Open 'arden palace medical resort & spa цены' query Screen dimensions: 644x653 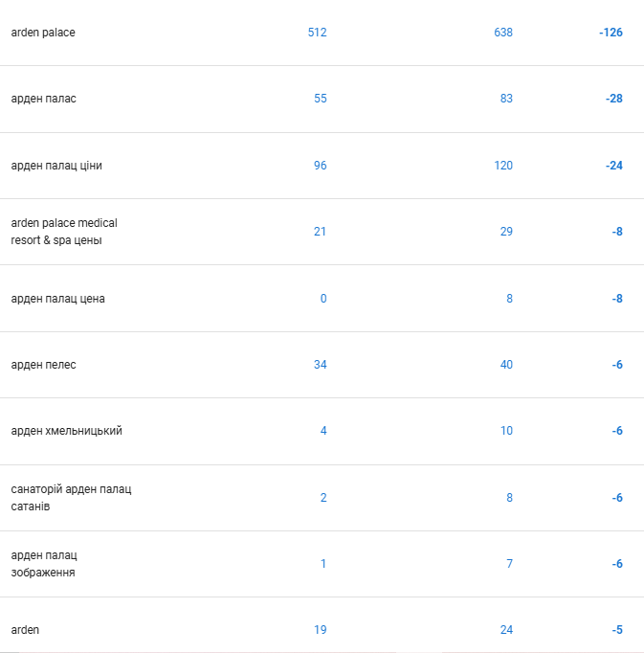[x=322, y=232]
